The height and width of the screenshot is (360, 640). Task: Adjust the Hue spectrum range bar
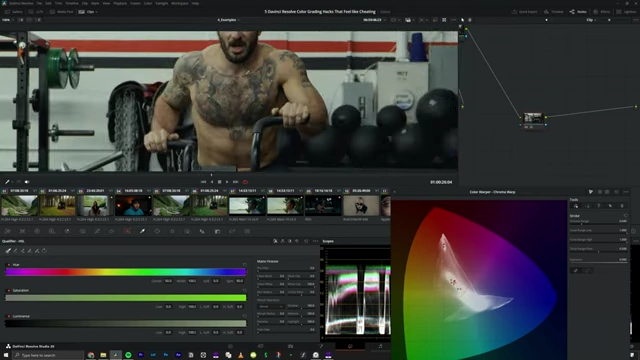(126, 272)
